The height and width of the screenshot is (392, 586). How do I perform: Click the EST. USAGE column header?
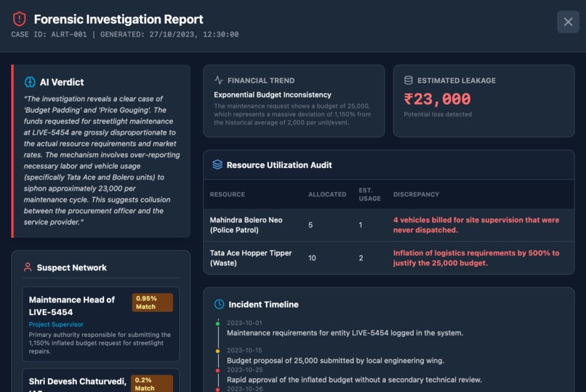[369, 194]
